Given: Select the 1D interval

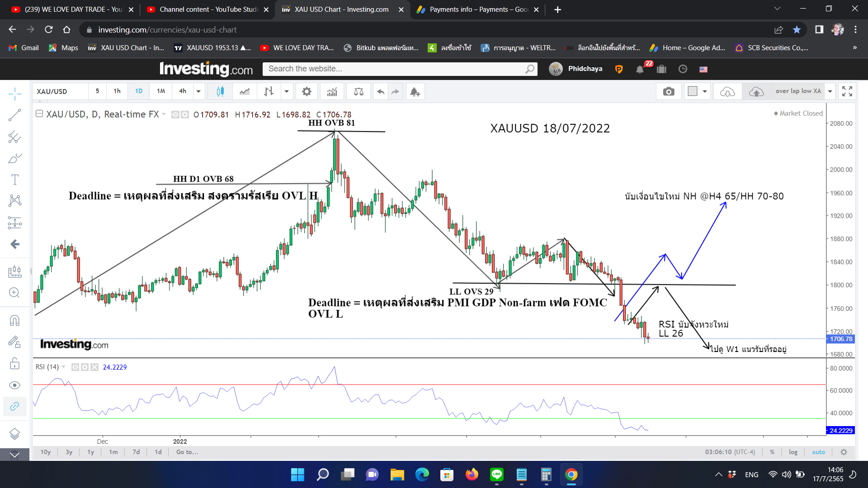Looking at the screenshot, I should pos(139,91).
